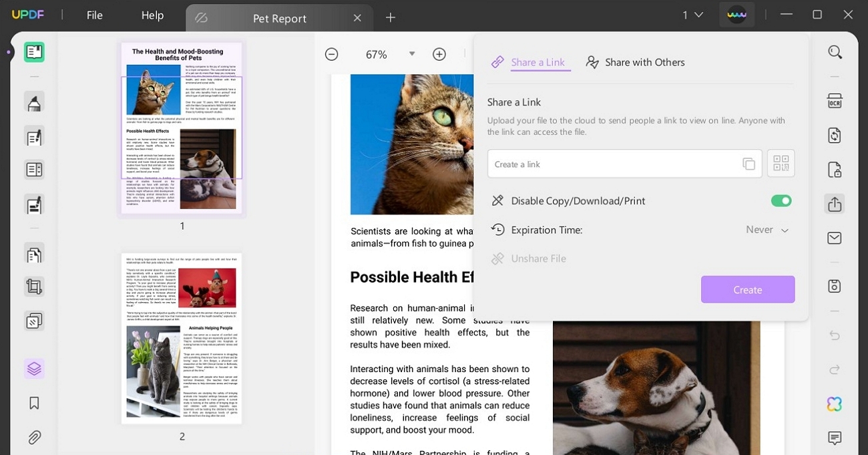Copy the created share link
The height and width of the screenshot is (455, 868).
(x=749, y=164)
